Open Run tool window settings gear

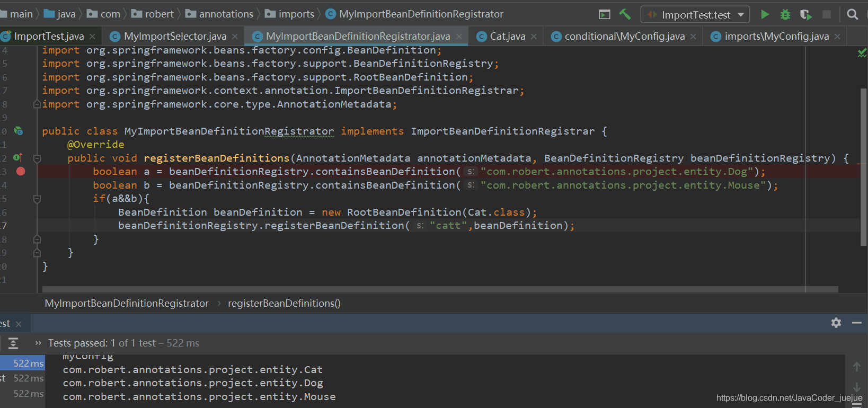point(836,323)
